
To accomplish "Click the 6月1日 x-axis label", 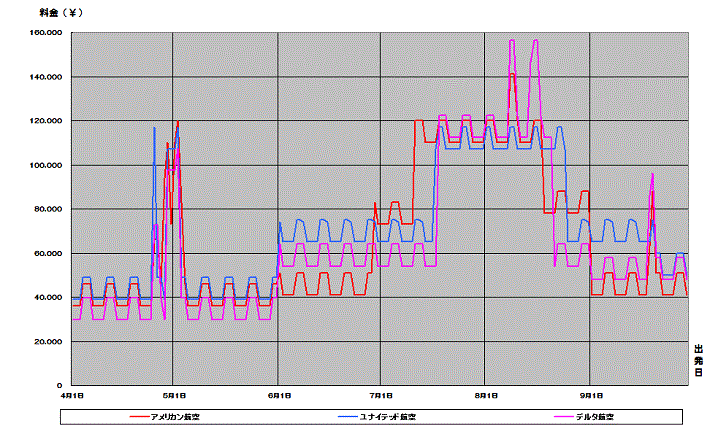I will pyautogui.click(x=279, y=396).
